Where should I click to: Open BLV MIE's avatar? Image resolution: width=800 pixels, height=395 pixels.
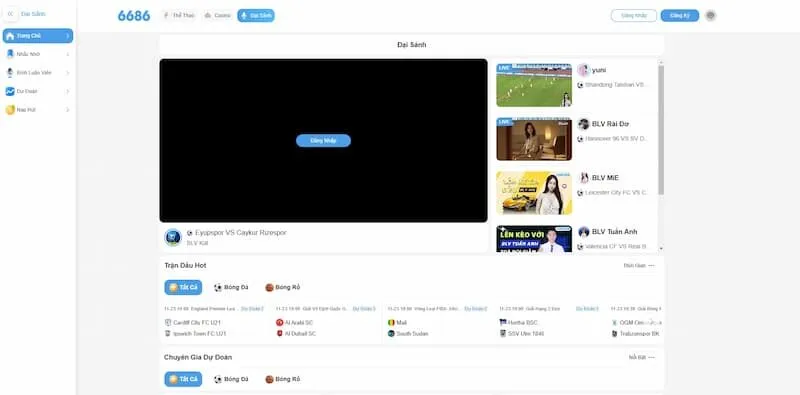click(x=584, y=178)
